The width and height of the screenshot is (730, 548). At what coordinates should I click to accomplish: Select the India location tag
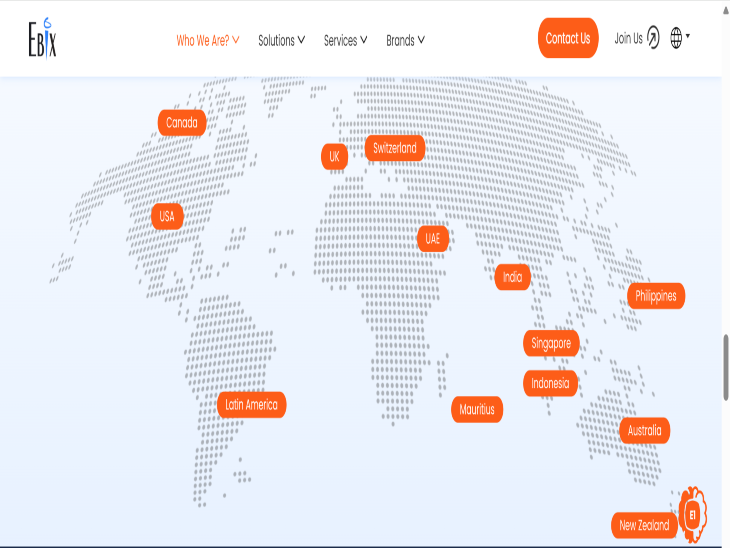click(x=513, y=277)
